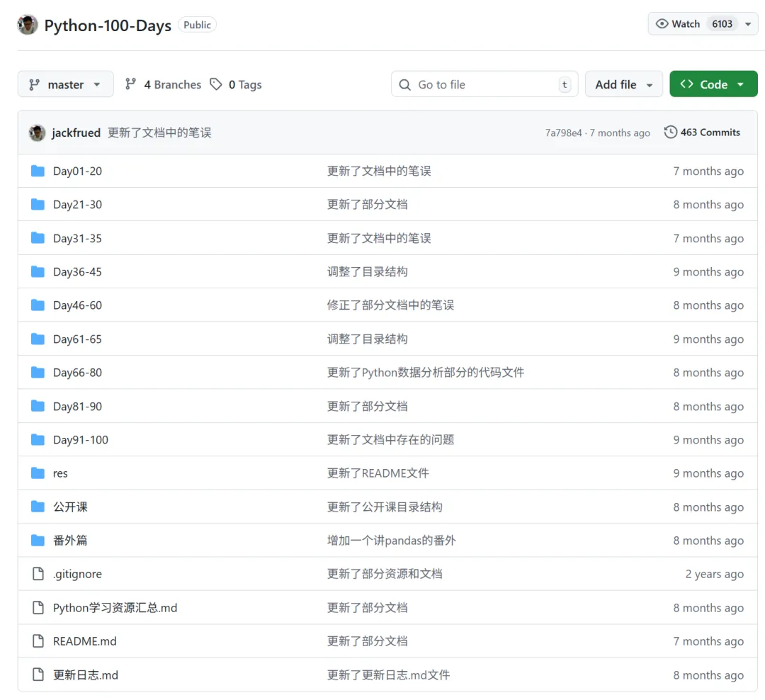765x700 pixels.
Task: Open commit hash 7a798e4
Action: pos(564,132)
